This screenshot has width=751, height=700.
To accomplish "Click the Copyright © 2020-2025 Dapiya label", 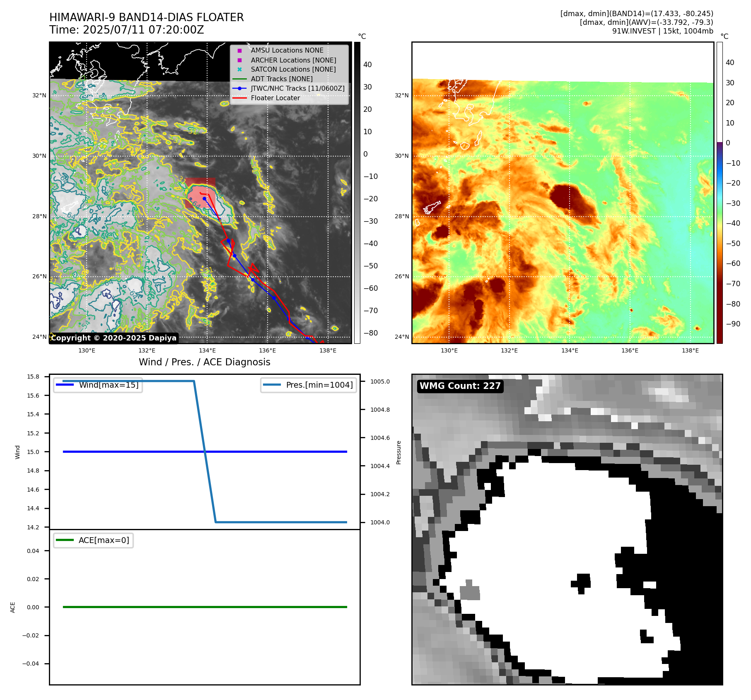I will pyautogui.click(x=113, y=338).
